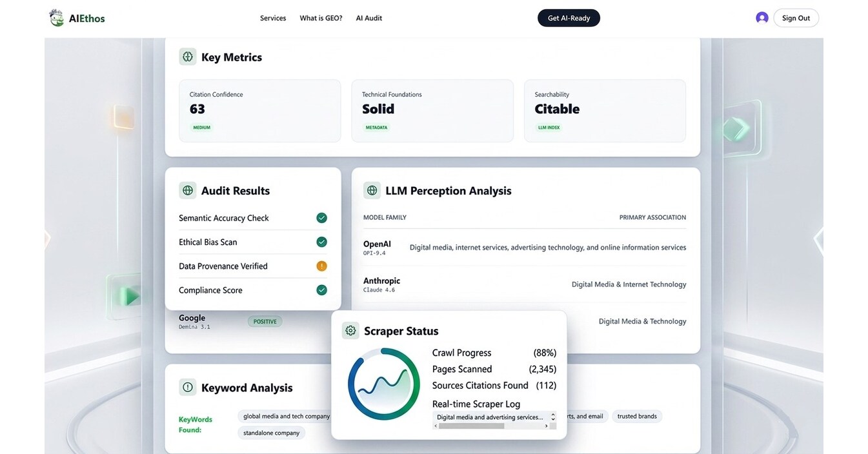868x454 pixels.
Task: Click the METADATA badge under Technical Foundations
Action: [376, 128]
